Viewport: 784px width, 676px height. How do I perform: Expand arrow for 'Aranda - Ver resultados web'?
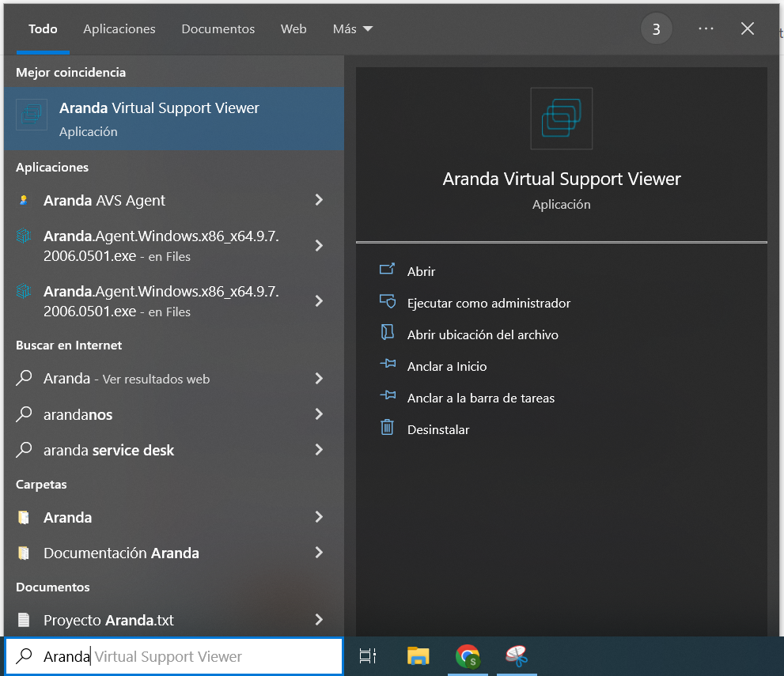tap(319, 379)
